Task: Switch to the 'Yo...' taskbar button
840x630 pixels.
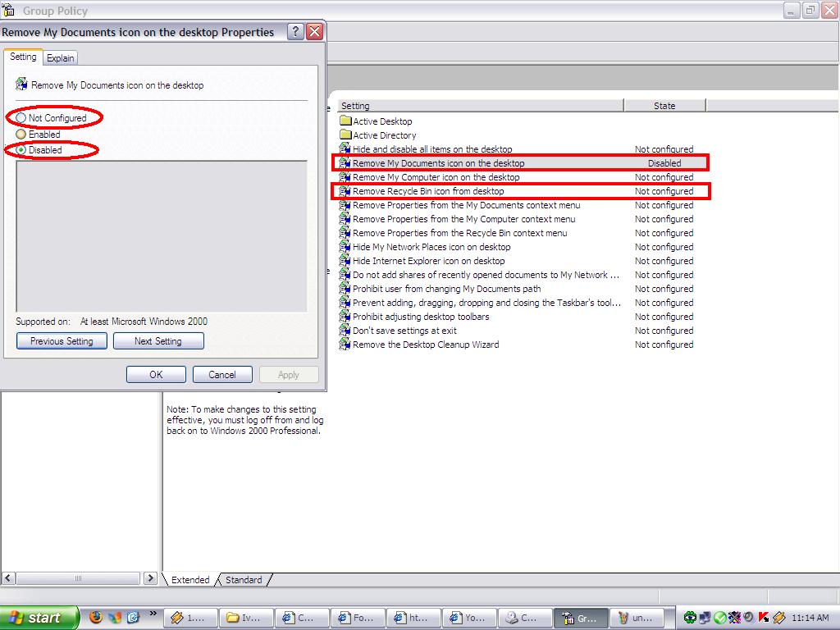Action: 468,619
